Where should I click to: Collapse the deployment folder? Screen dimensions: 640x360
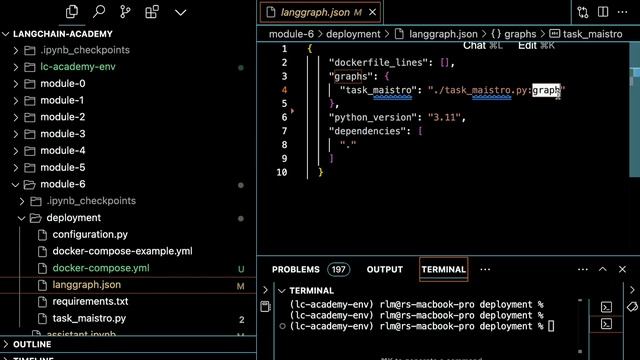click(x=22, y=218)
